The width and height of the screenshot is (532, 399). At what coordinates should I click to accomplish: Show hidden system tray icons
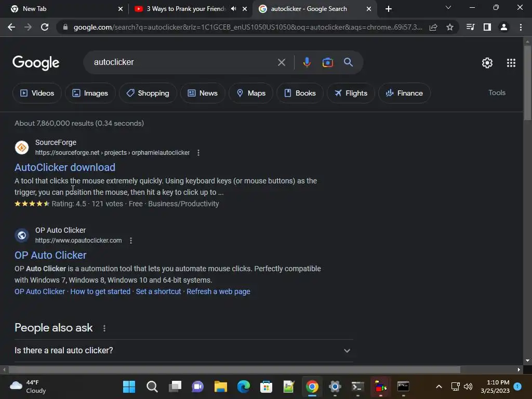[x=438, y=387]
